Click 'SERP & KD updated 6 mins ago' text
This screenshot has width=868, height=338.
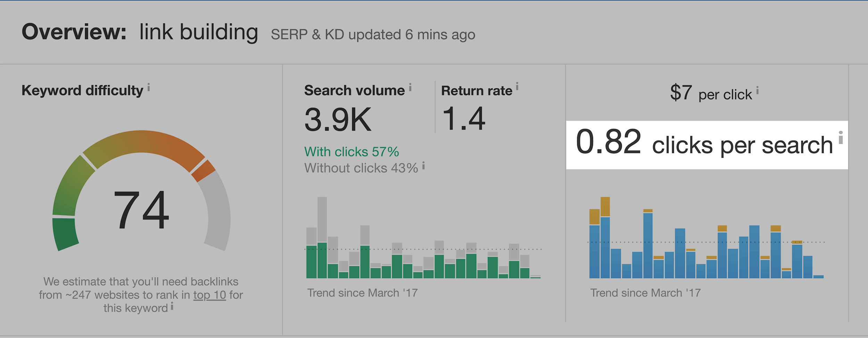point(373,35)
